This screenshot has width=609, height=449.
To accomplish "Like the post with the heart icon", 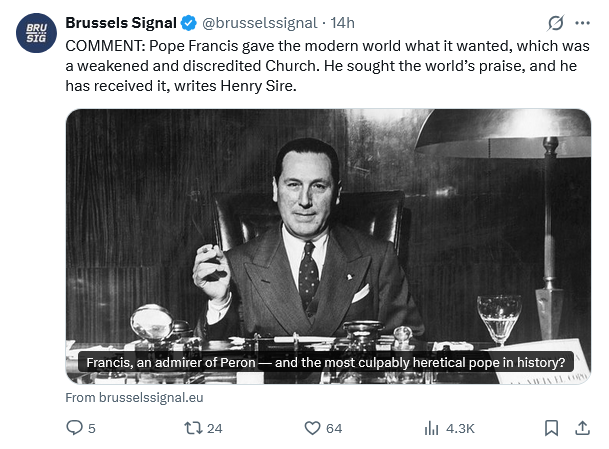I will point(312,428).
